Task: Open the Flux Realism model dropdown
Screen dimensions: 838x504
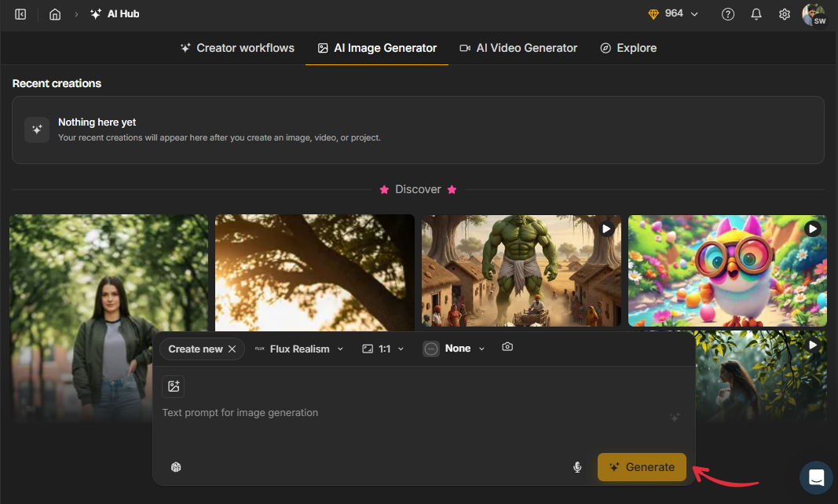Action: (x=299, y=349)
